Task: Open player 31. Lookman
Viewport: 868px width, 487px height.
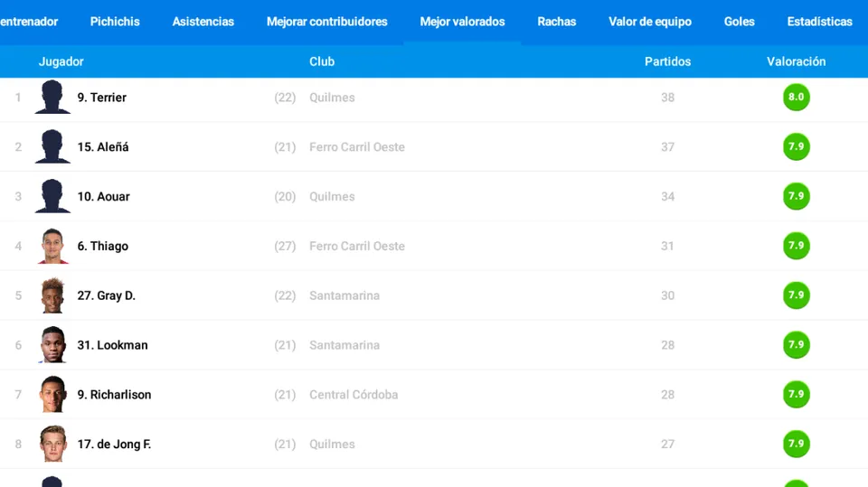Action: [112, 345]
